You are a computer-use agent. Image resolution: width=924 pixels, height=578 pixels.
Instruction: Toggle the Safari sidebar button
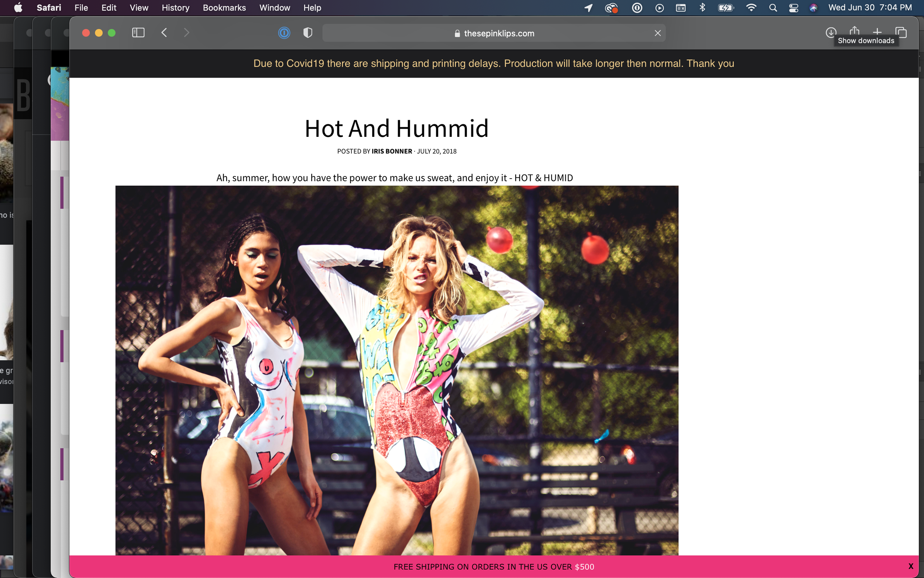click(x=138, y=33)
